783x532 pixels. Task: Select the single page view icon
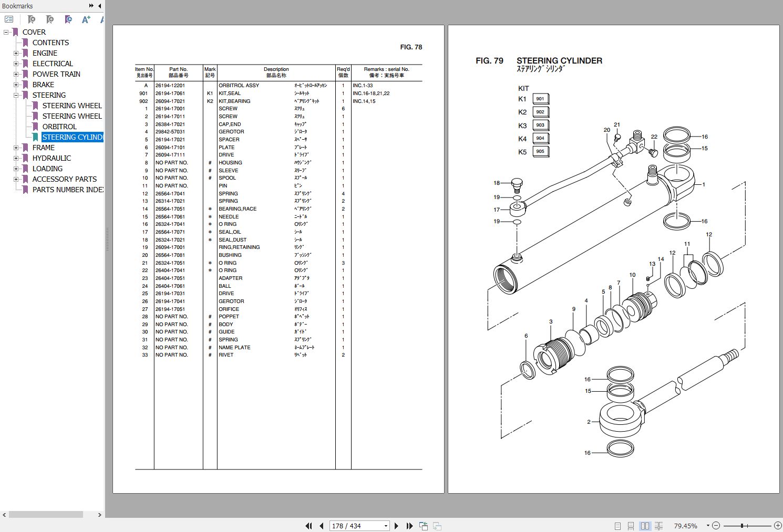(x=619, y=526)
